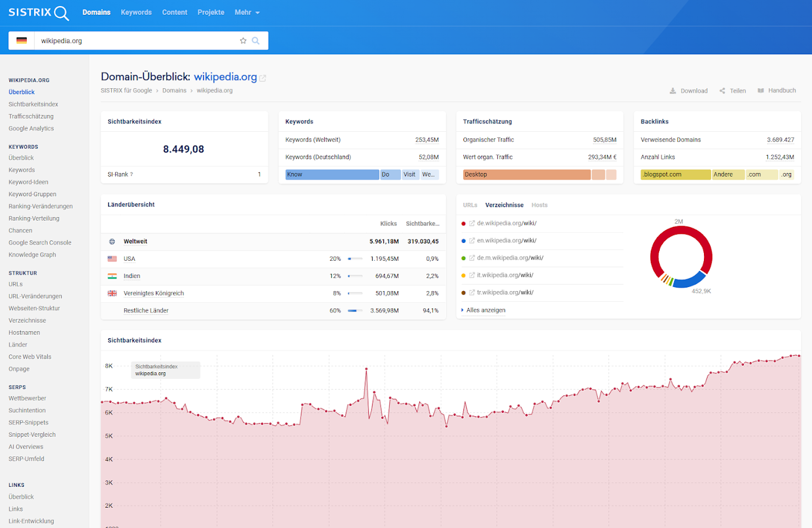Image resolution: width=812 pixels, height=528 pixels.
Task: Open external link icon next to wikipedia.org title
Action: [263, 78]
